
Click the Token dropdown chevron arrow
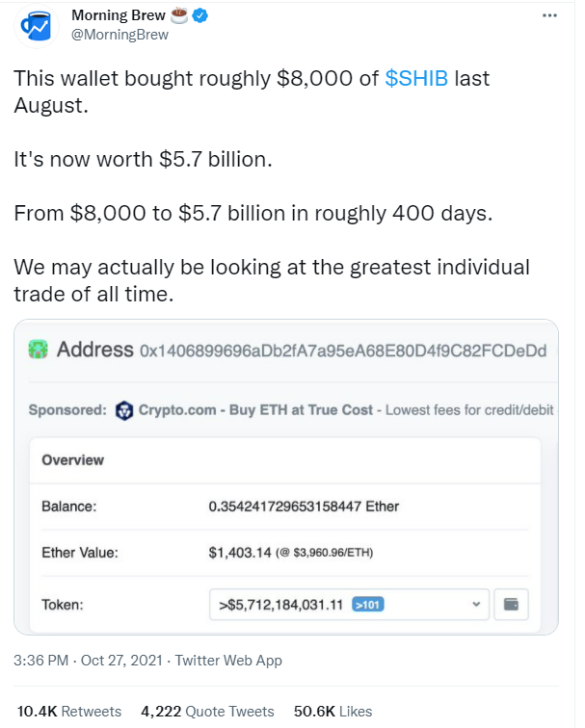(476, 605)
